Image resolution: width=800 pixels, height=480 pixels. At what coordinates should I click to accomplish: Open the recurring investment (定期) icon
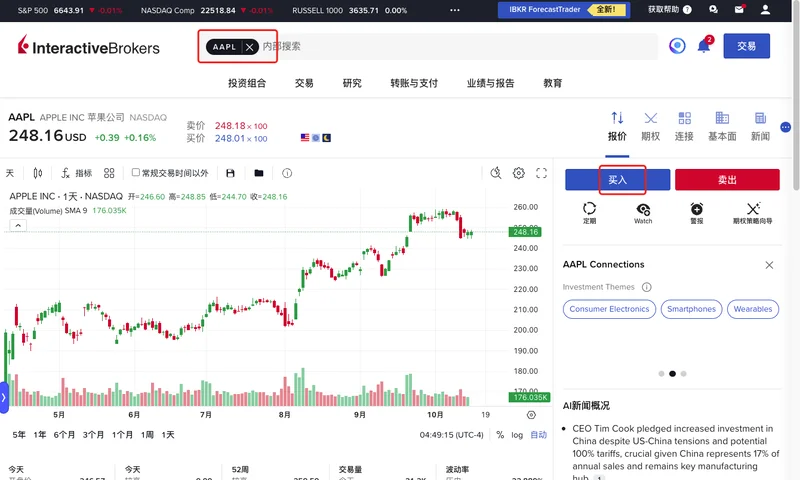[x=589, y=209]
